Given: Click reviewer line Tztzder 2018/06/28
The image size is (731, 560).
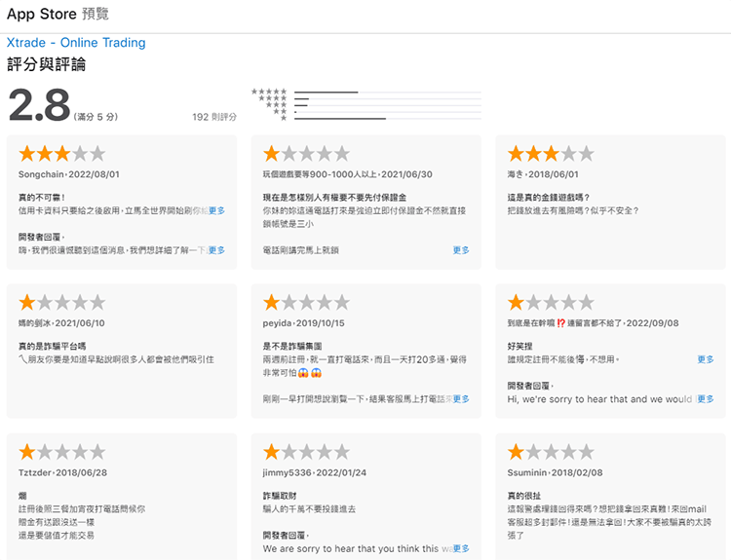Looking at the screenshot, I should (63, 473).
